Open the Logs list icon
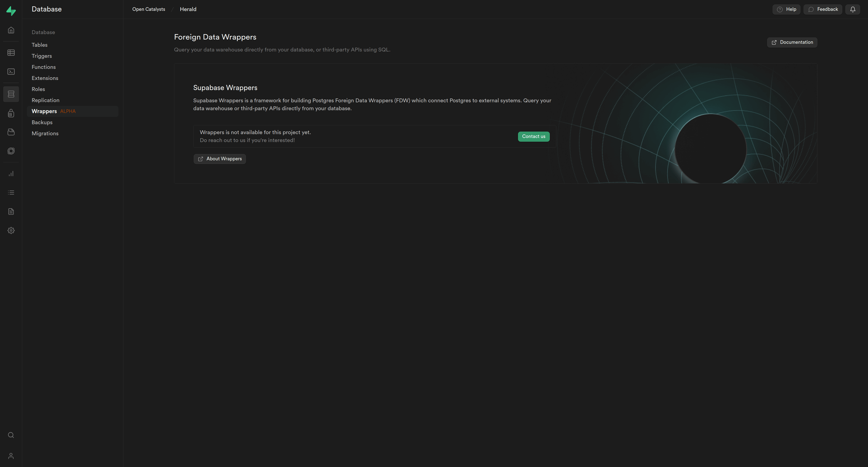 tap(11, 193)
